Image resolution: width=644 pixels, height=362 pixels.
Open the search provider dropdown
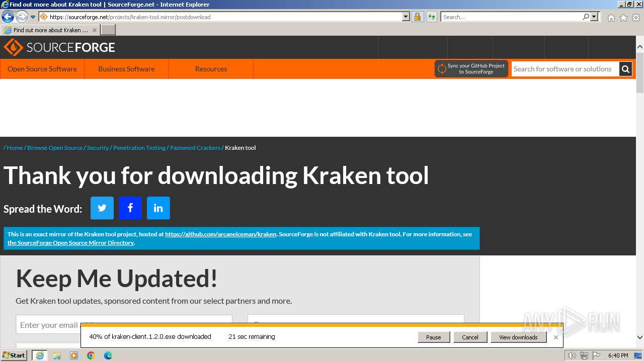click(594, 17)
